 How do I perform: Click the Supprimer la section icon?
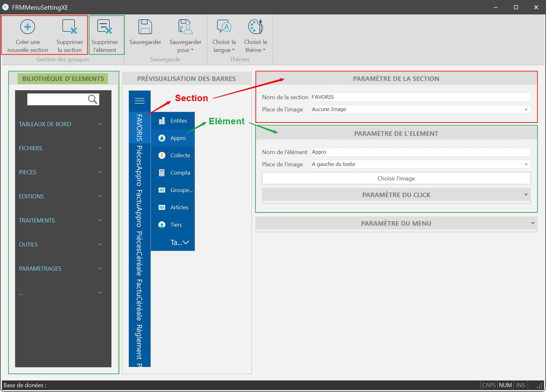tap(70, 27)
